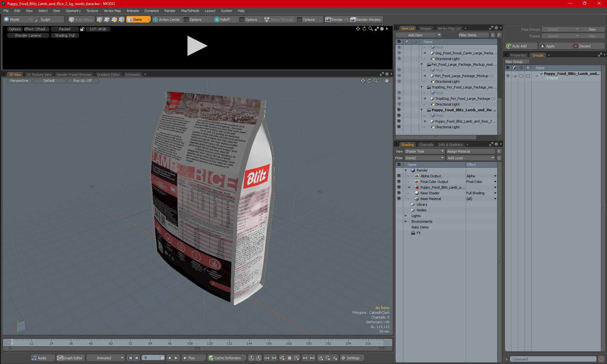Image resolution: width=607 pixels, height=364 pixels.
Task: Open the MaxToModo menu
Action: click(190, 11)
